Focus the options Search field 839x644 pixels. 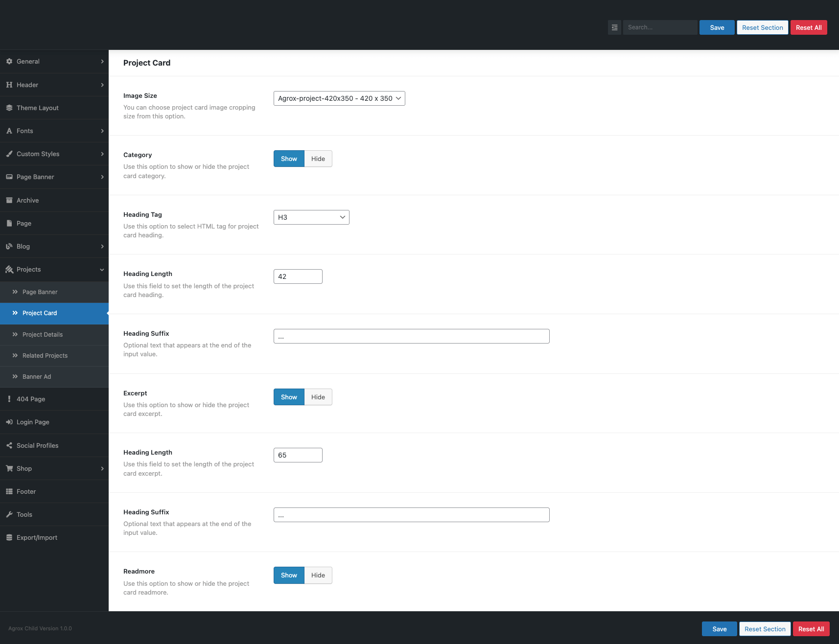[x=660, y=27]
